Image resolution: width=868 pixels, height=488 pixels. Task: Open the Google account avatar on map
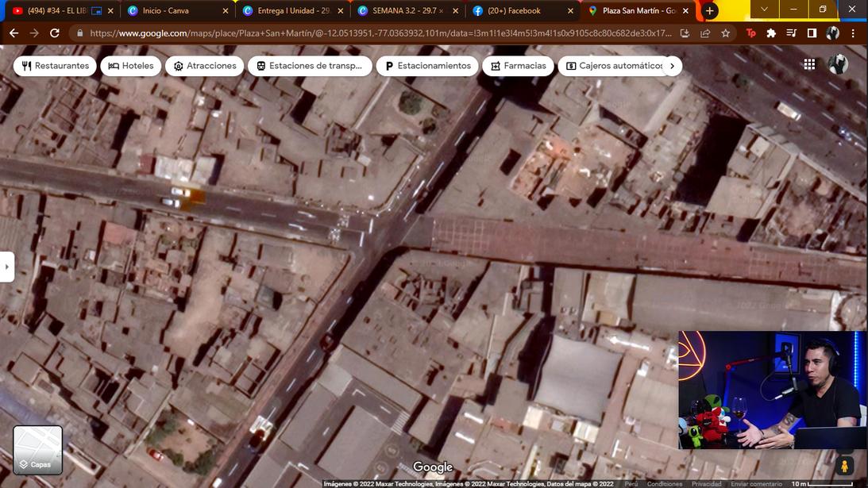838,64
